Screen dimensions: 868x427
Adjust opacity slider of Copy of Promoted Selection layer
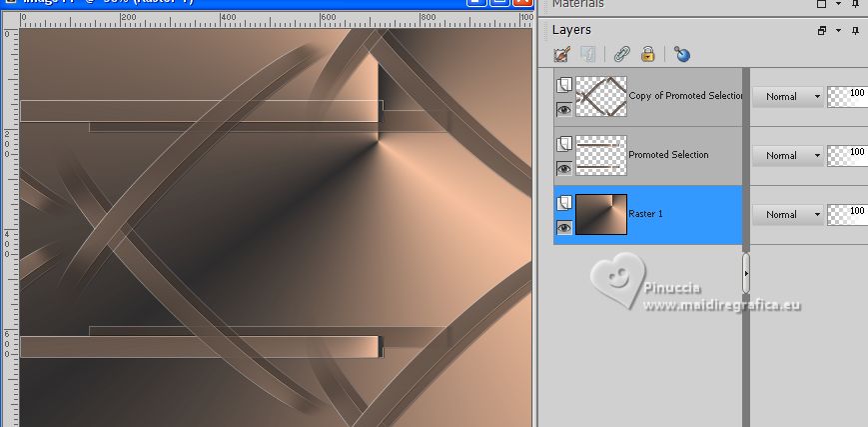pos(847,96)
